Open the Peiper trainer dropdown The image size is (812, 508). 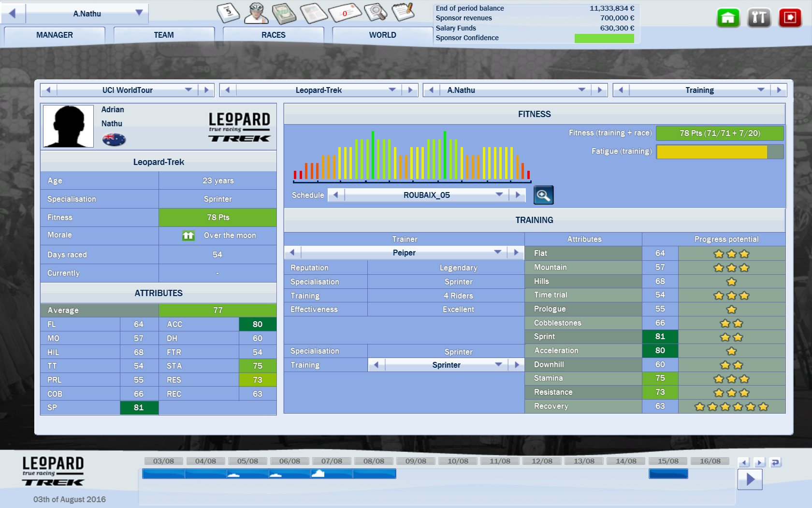point(497,252)
